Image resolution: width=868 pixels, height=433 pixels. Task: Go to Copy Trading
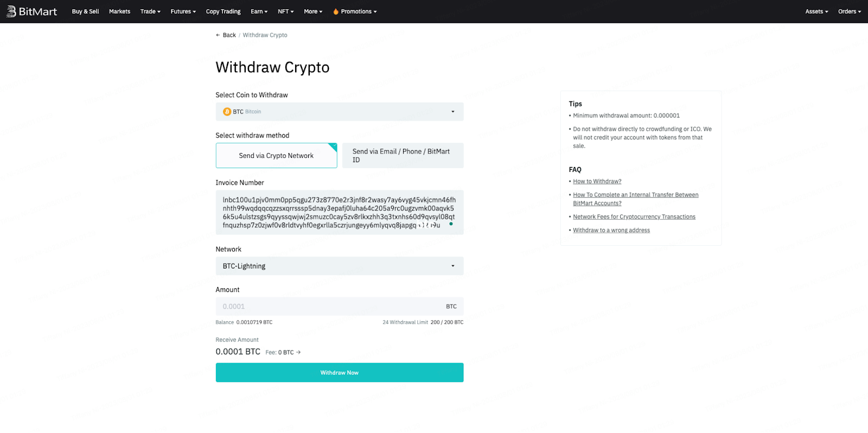coord(223,11)
